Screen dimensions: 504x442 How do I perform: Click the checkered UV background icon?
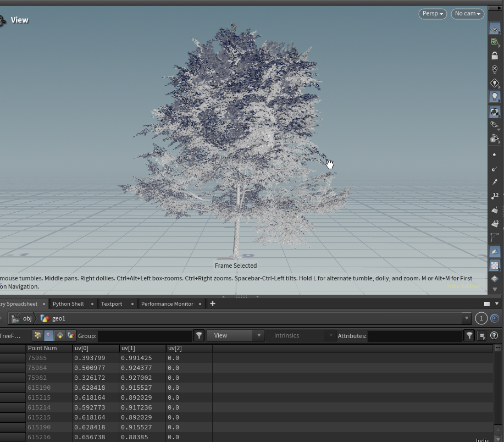coord(494,266)
